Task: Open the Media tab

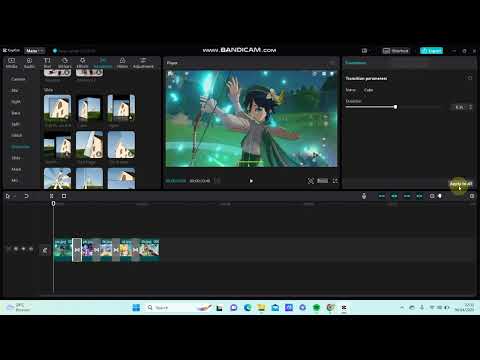Action: [12, 63]
